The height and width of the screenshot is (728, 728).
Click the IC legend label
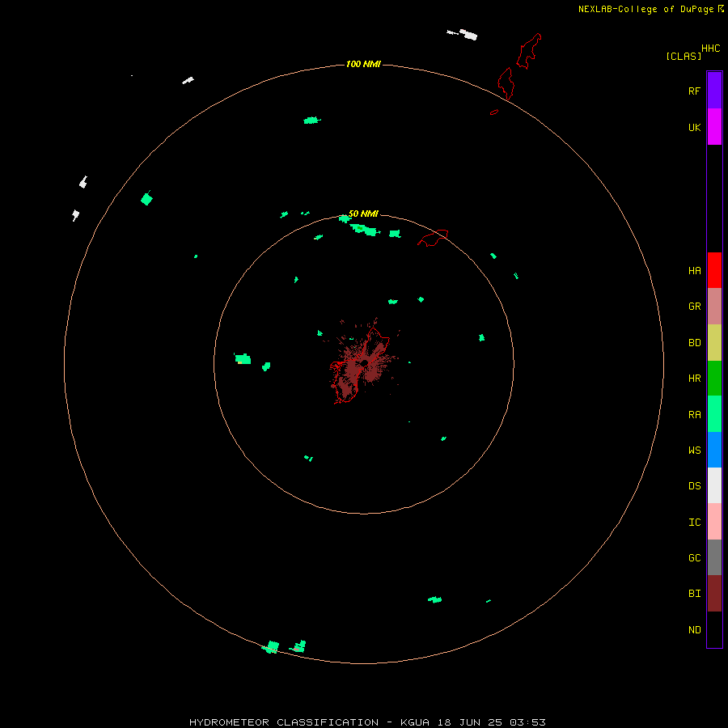point(694,523)
